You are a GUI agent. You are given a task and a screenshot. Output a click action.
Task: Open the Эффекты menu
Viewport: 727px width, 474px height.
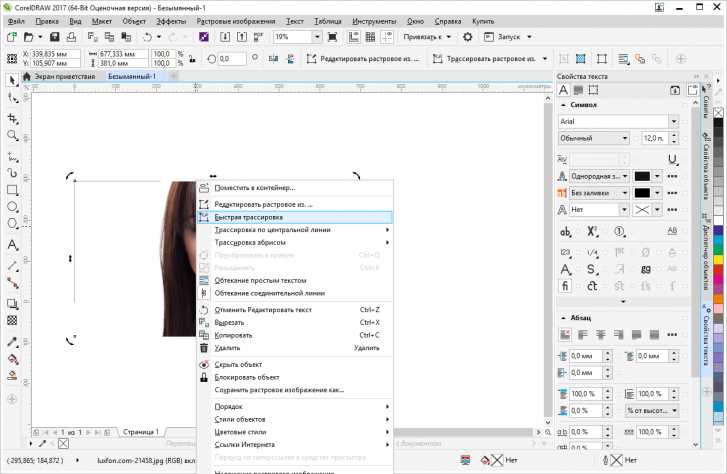171,20
